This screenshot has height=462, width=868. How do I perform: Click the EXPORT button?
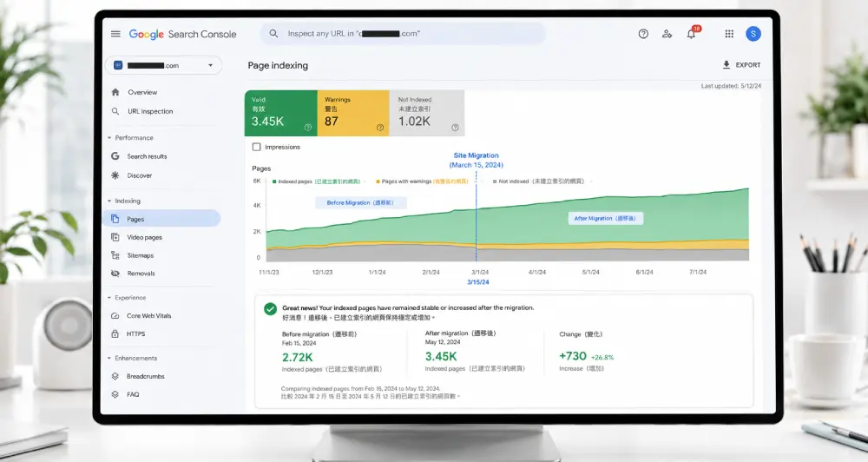741,65
